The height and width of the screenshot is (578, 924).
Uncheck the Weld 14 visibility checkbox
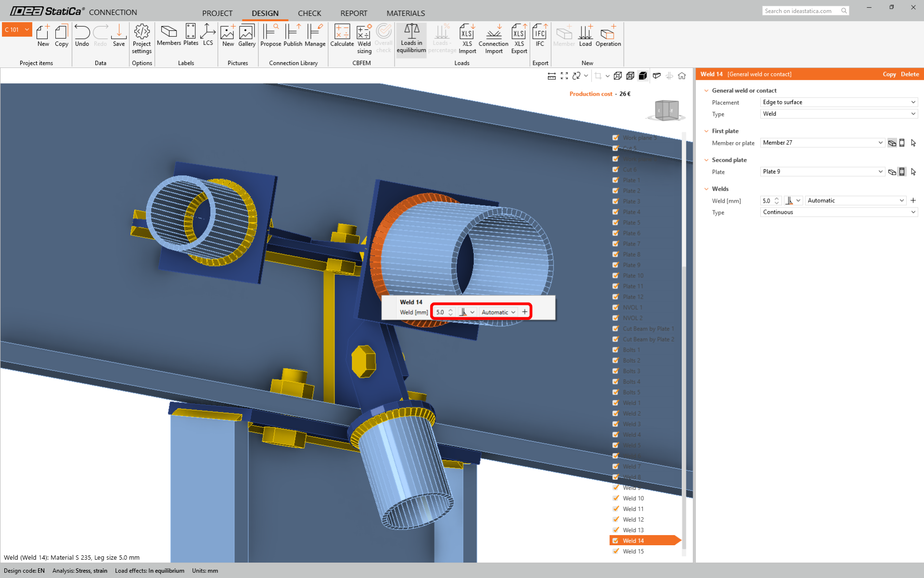click(x=616, y=540)
